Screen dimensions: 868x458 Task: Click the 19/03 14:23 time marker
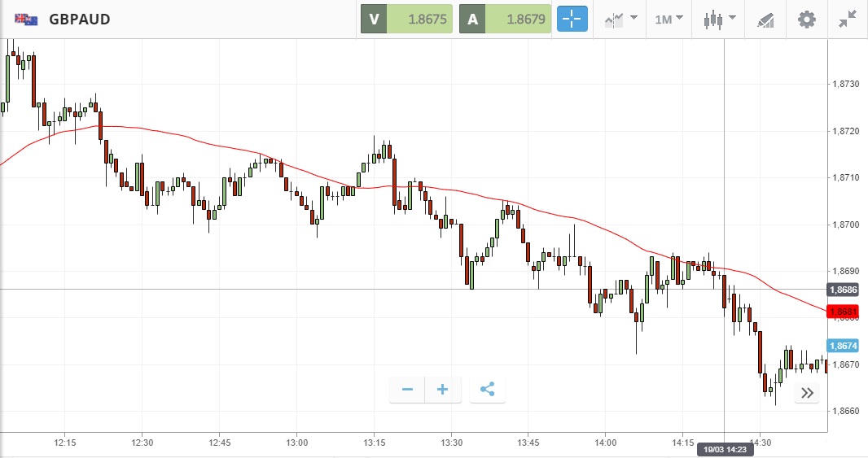pyautogui.click(x=725, y=449)
